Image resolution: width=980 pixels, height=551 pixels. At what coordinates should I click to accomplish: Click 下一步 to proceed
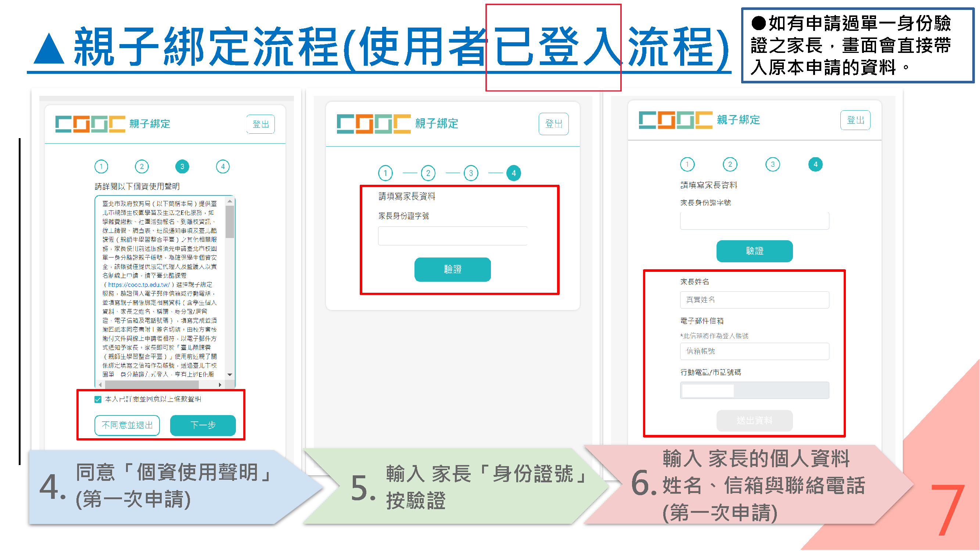pos(203,425)
